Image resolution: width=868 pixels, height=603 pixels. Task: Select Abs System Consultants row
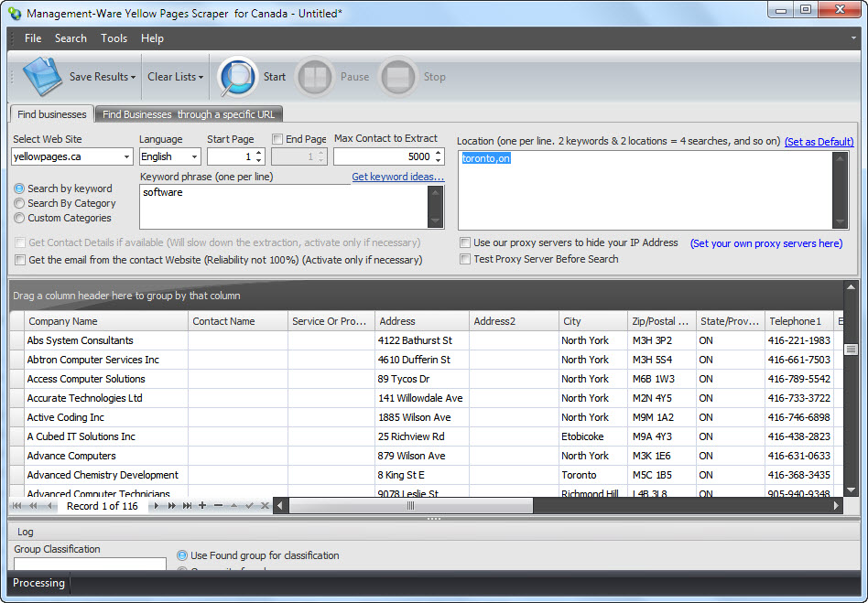[427, 340]
